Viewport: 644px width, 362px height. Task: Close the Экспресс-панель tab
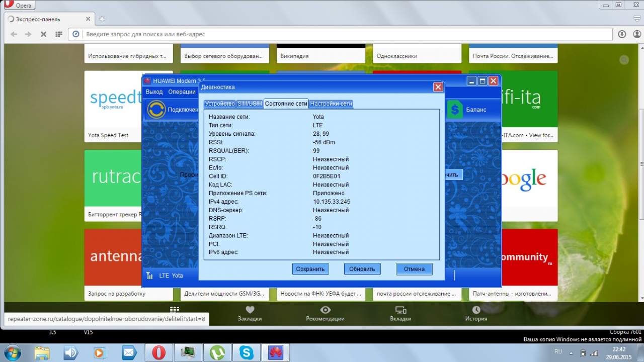(88, 19)
